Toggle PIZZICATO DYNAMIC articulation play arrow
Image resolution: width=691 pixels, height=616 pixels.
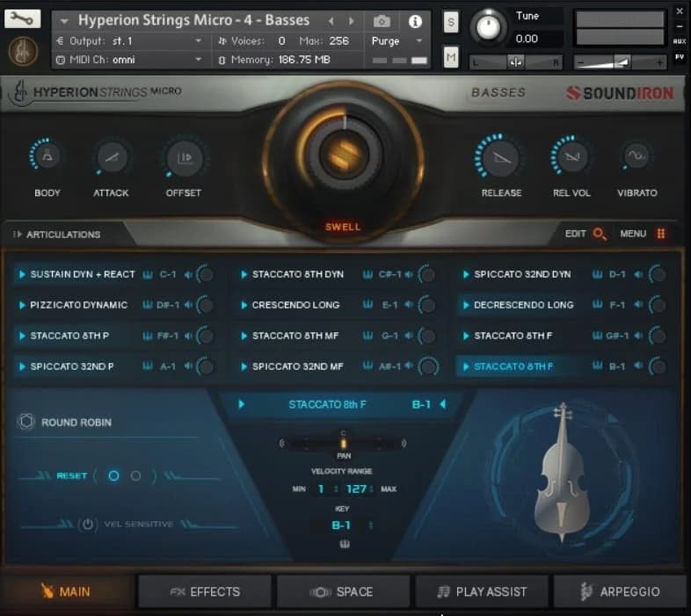click(x=22, y=305)
